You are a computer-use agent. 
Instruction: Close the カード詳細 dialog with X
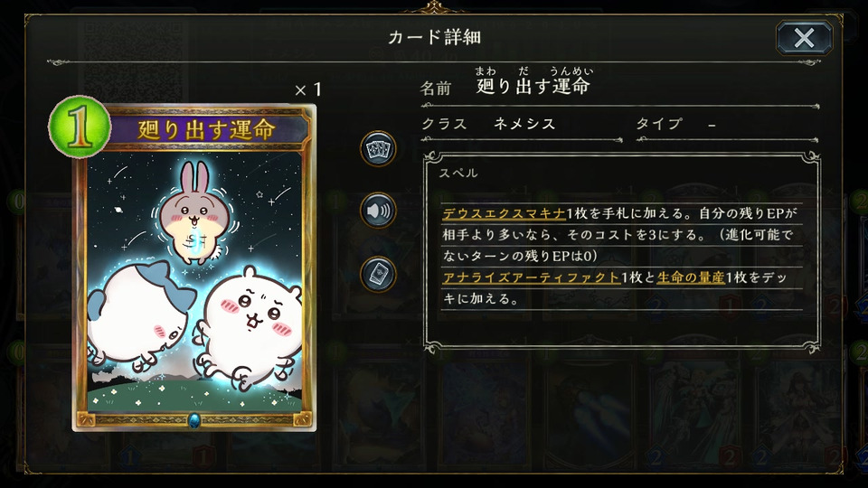(x=804, y=38)
